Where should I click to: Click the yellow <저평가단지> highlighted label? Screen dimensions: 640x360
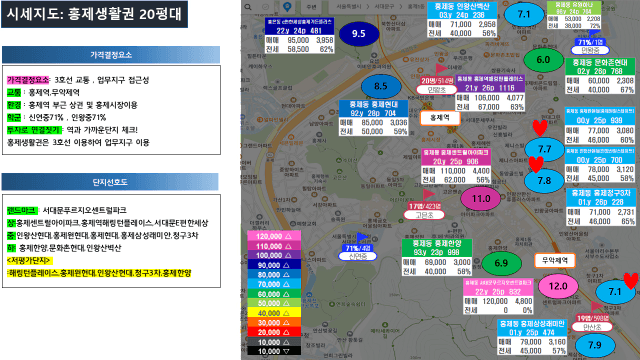pyautogui.click(x=29, y=260)
